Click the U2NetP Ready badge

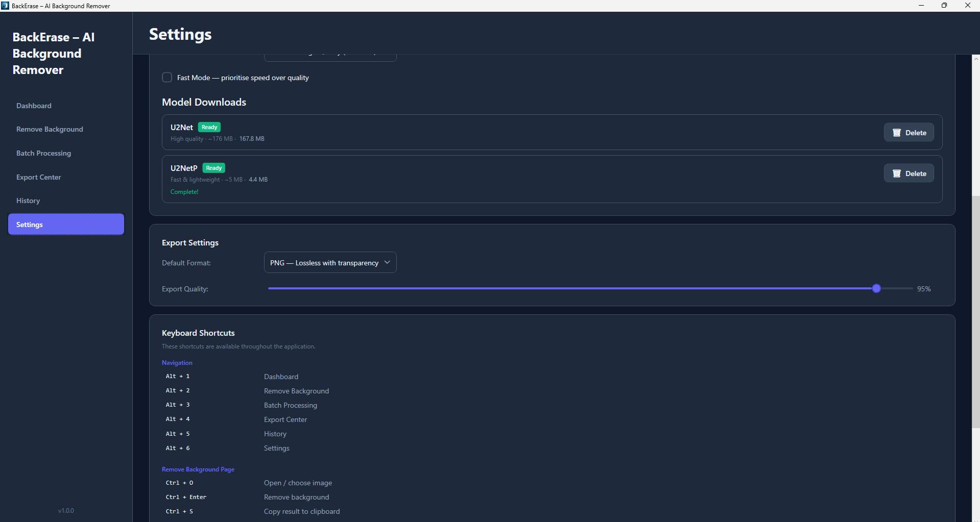tap(213, 168)
